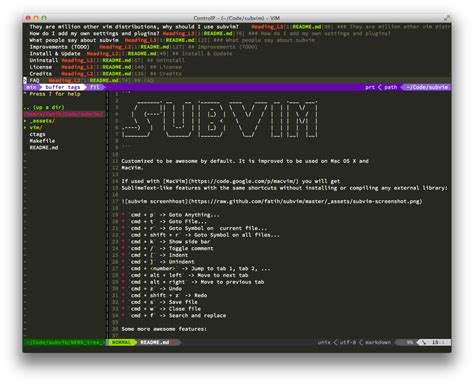Click the NERD_tree status line on the left
The height and width of the screenshot is (384, 474).
64,342
